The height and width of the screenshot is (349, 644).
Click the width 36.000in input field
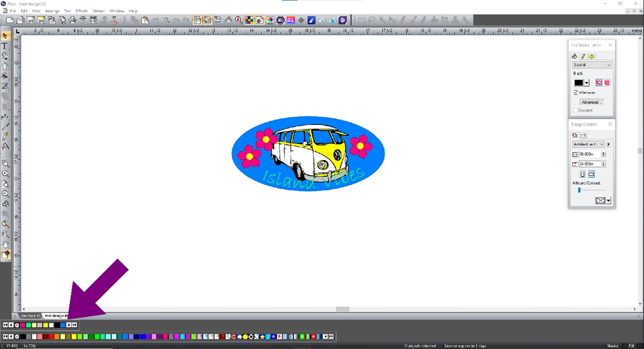coord(589,154)
